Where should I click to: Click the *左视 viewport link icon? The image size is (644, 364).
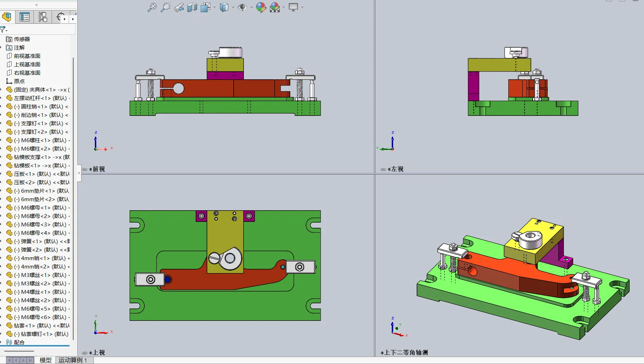click(x=383, y=169)
